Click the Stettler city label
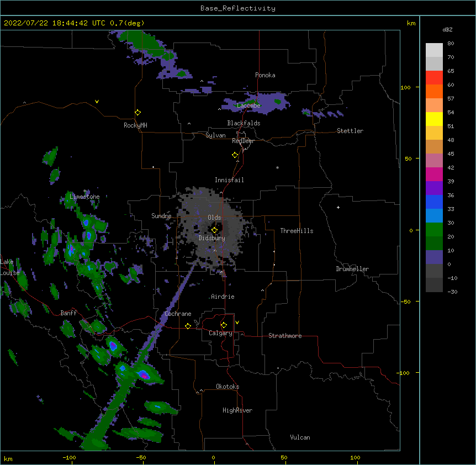 click(x=350, y=131)
